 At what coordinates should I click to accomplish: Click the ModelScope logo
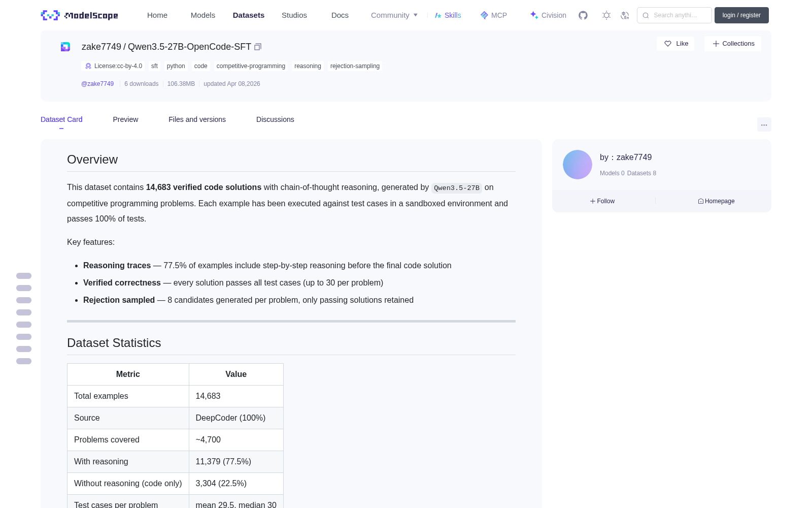pyautogui.click(x=80, y=15)
